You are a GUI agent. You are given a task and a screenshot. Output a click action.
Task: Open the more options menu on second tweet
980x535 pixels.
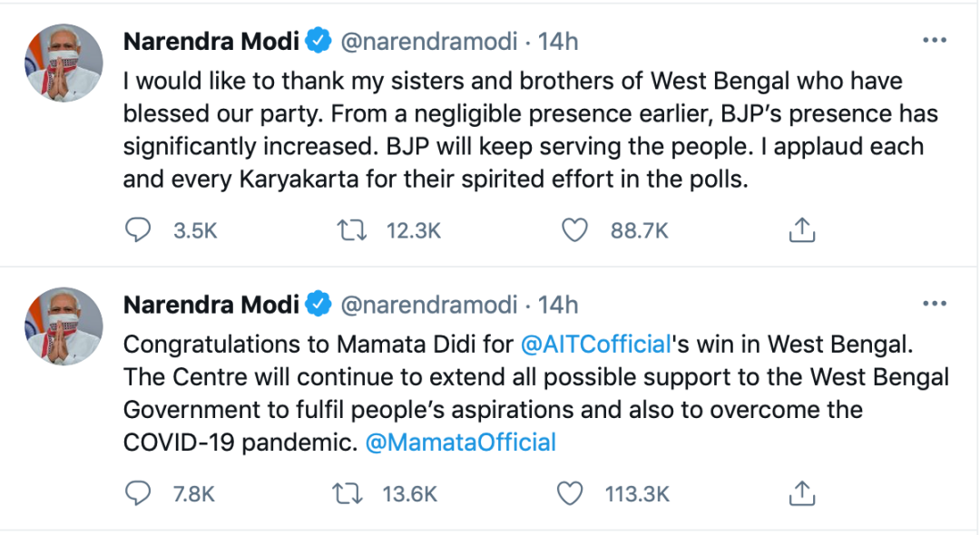935,304
